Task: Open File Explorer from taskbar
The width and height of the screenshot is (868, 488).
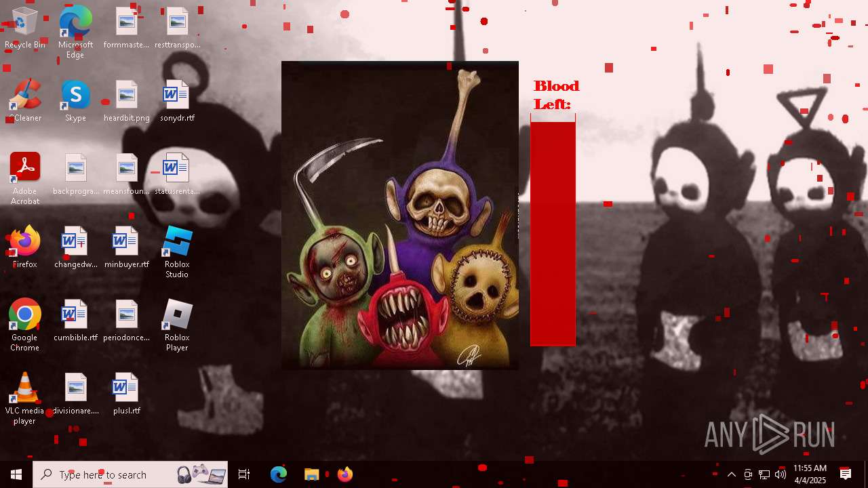Action: coord(311,474)
